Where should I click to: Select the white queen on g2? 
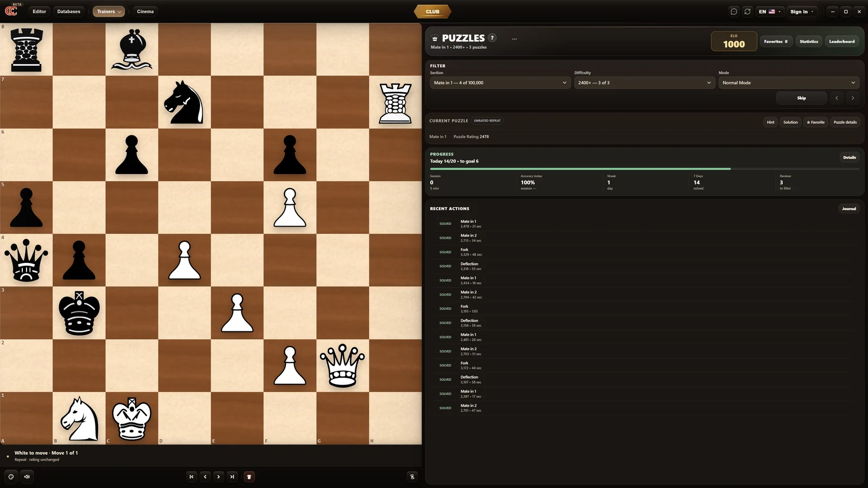point(342,365)
